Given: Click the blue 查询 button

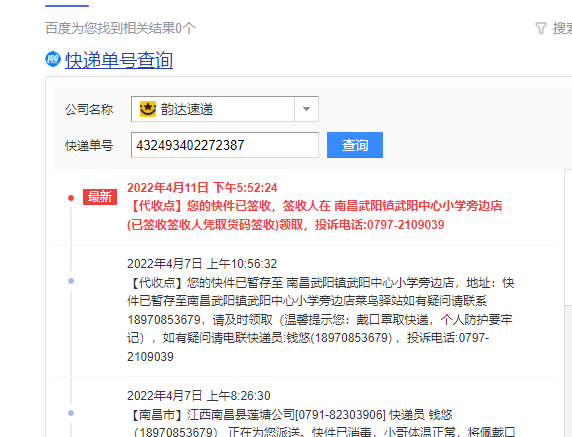Looking at the screenshot, I should click(355, 145).
